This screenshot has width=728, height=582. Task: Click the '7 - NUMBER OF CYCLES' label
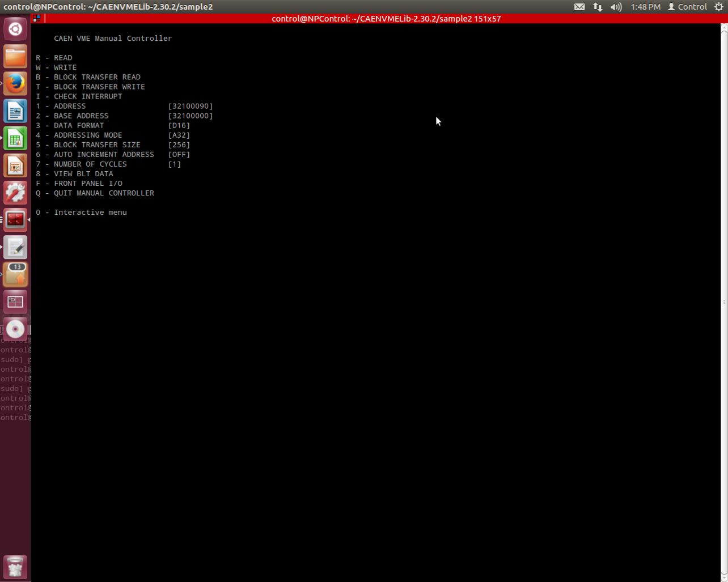(x=81, y=164)
